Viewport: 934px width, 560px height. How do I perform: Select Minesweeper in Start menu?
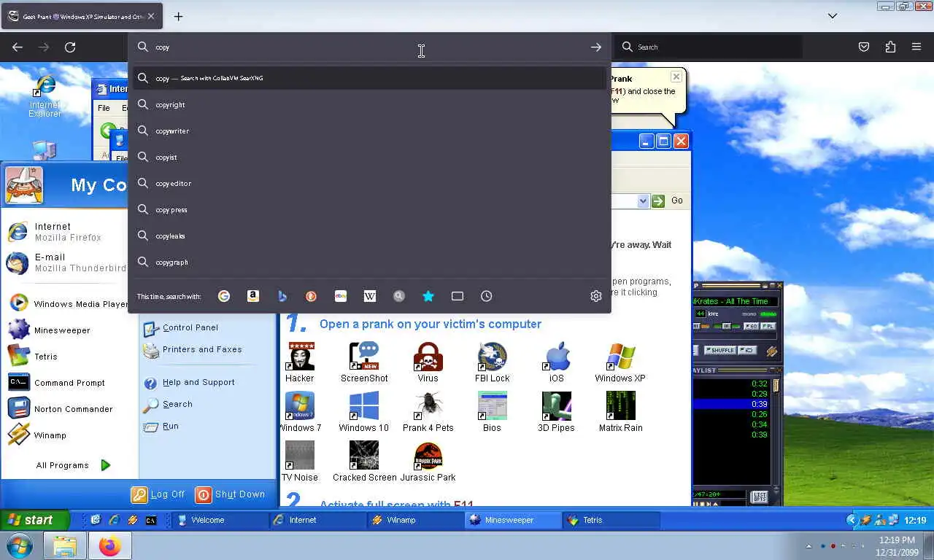point(63,330)
